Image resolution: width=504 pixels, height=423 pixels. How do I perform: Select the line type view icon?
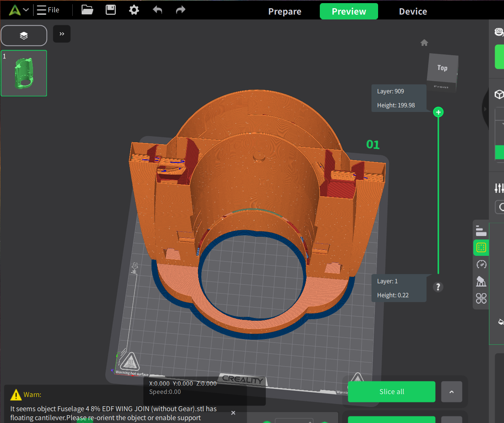coord(481,231)
